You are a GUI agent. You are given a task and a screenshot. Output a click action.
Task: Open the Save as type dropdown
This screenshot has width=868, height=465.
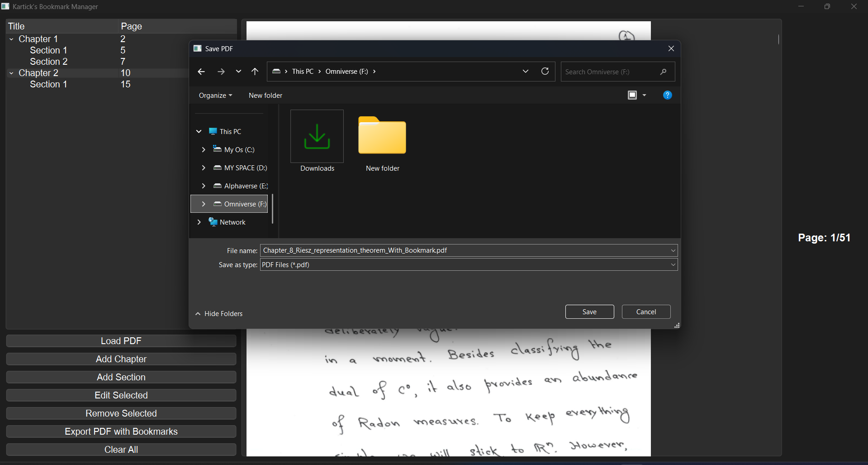[673, 264]
